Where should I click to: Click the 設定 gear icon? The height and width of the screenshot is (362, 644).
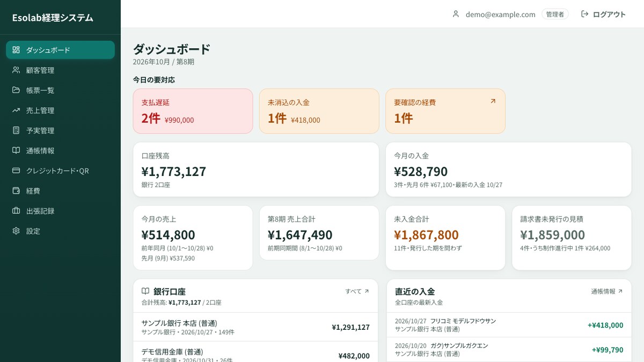[16, 231]
